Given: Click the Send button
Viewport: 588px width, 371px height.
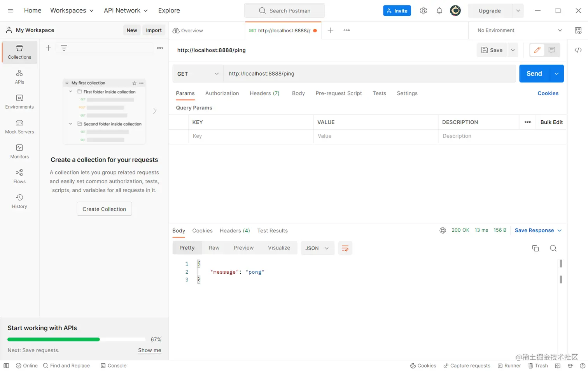Looking at the screenshot, I should (x=534, y=74).
